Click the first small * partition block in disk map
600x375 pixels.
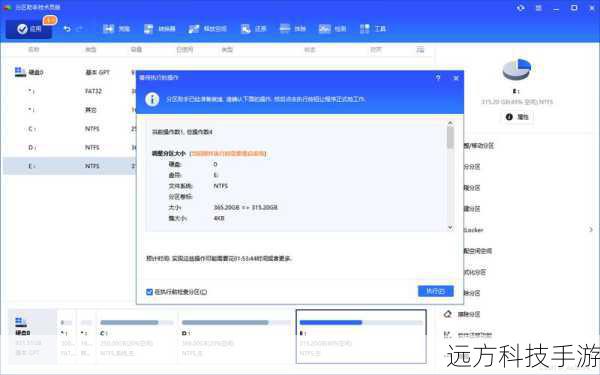pyautogui.click(x=66, y=336)
